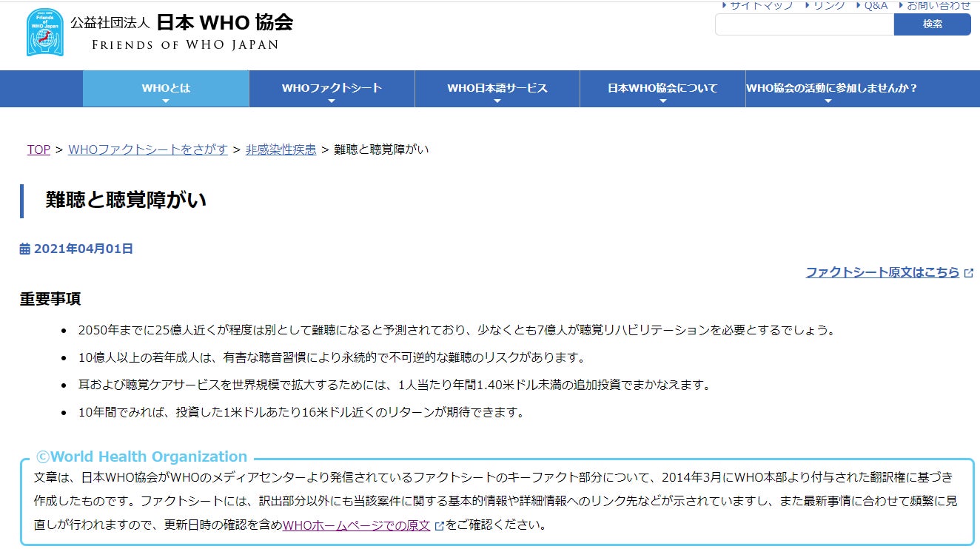Click the Friends of WHO Japan logo
Viewport: 980px width, 549px height.
[45, 33]
